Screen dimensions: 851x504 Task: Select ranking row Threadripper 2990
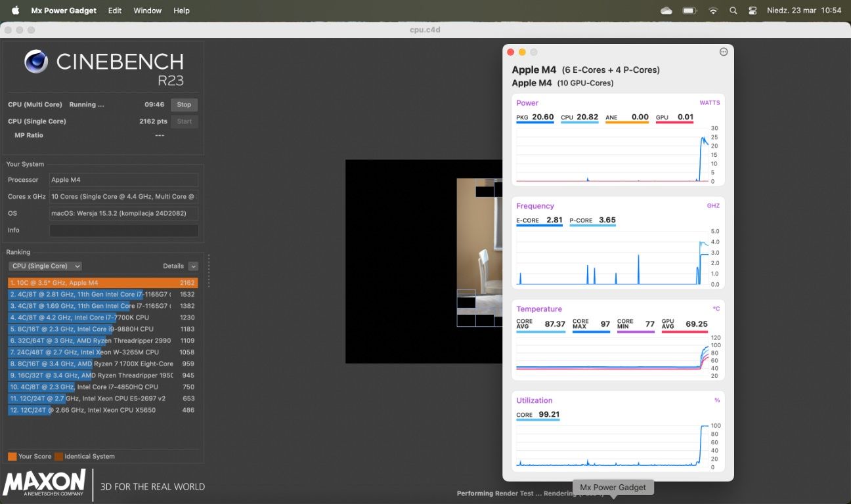(x=103, y=341)
